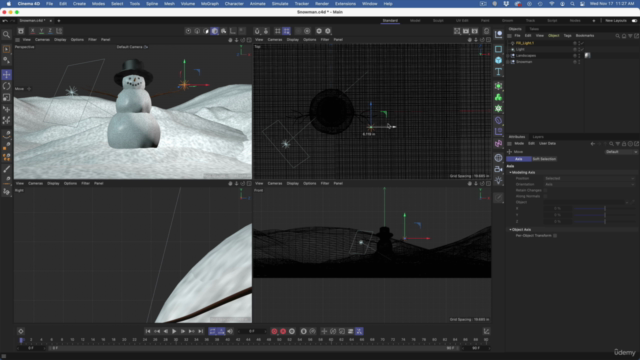Toggle Z axis lock

(50, 31)
